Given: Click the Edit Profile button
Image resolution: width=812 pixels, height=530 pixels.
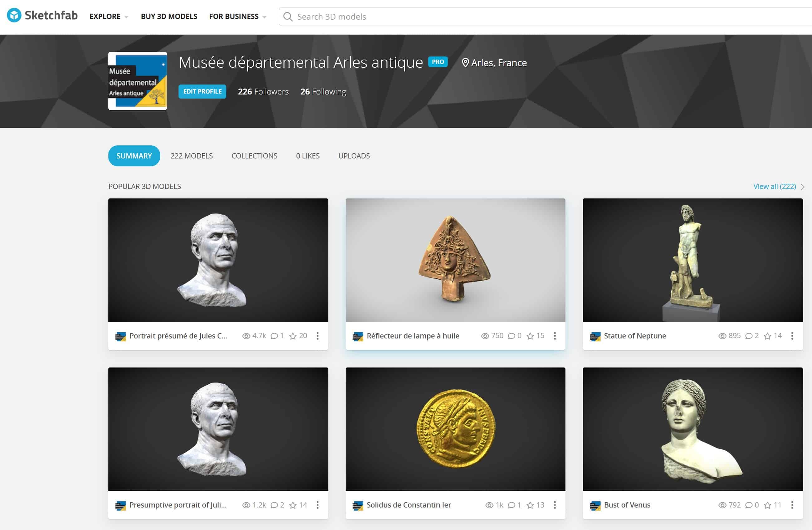Looking at the screenshot, I should coord(202,91).
